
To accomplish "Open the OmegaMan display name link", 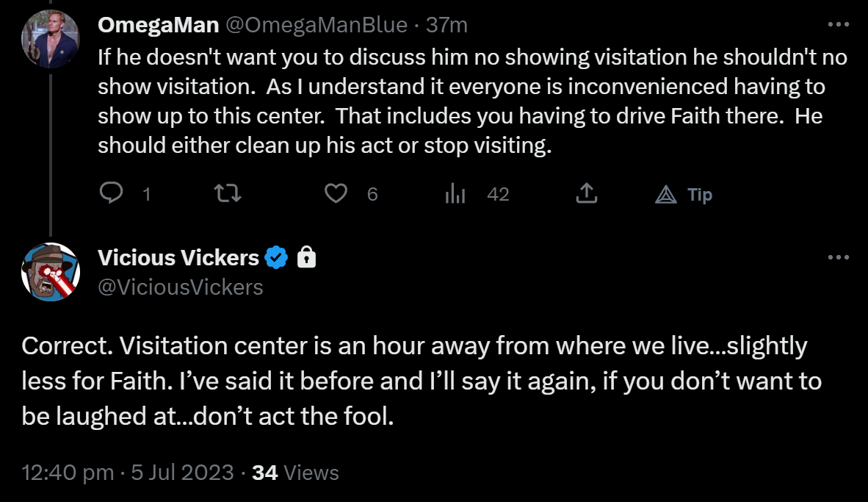I will [159, 25].
